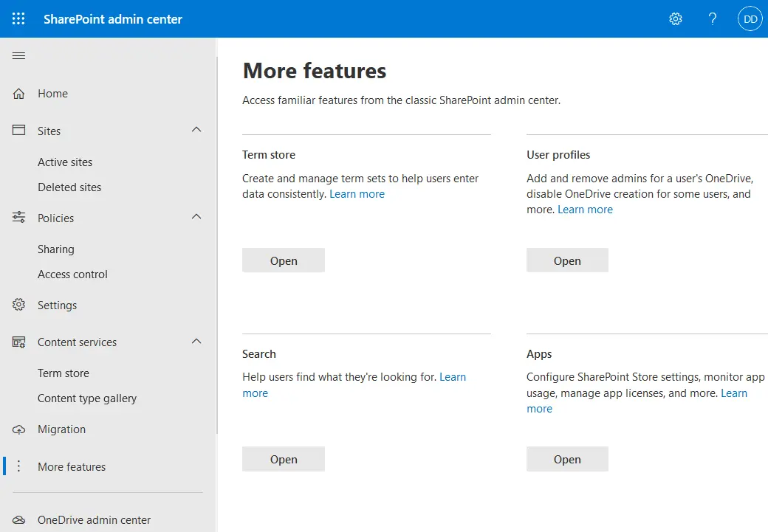Click Open button under Apps

tap(567, 459)
